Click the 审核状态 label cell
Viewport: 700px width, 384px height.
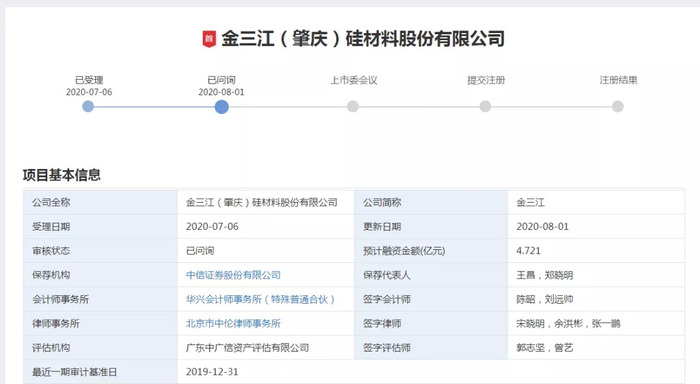tap(100, 250)
